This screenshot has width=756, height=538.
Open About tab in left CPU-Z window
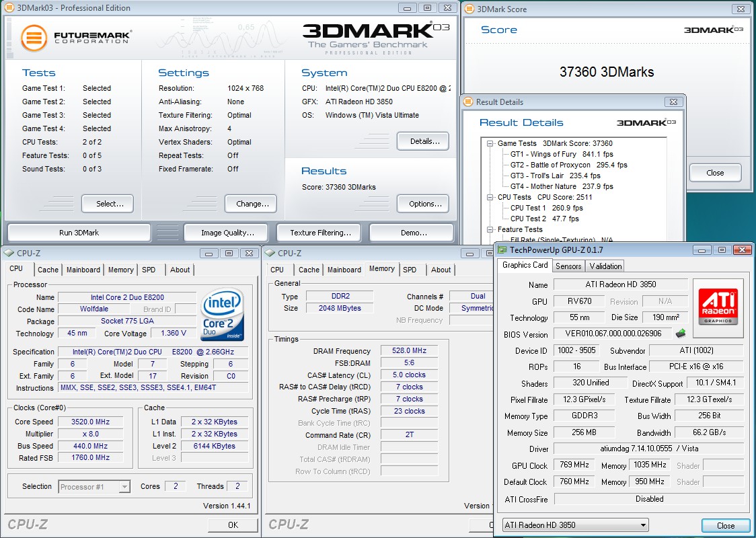click(x=180, y=270)
